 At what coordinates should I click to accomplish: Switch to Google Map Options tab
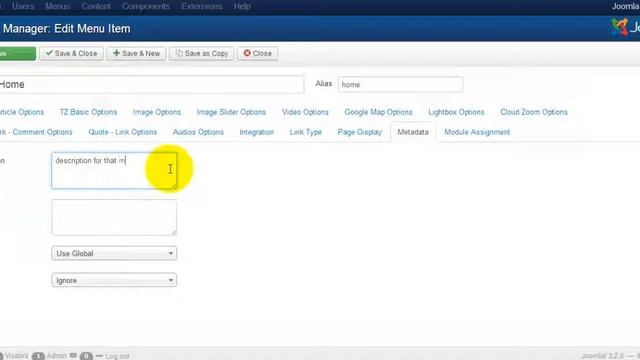[378, 112]
